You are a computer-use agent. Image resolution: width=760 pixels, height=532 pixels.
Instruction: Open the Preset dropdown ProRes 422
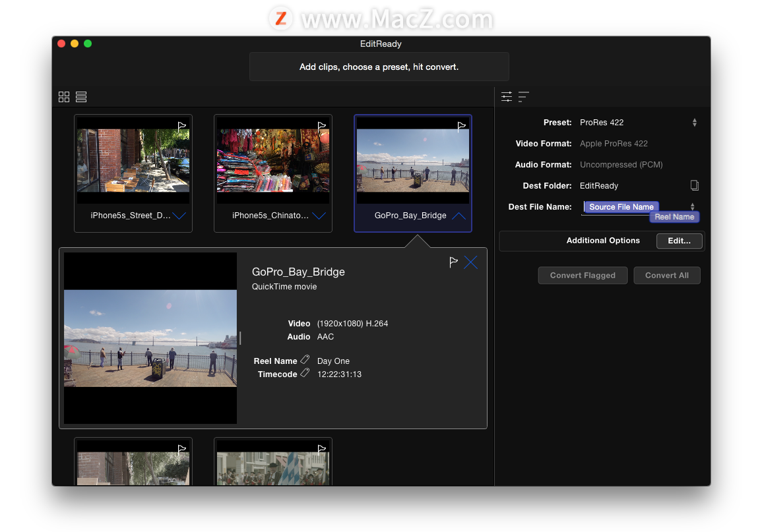(638, 123)
